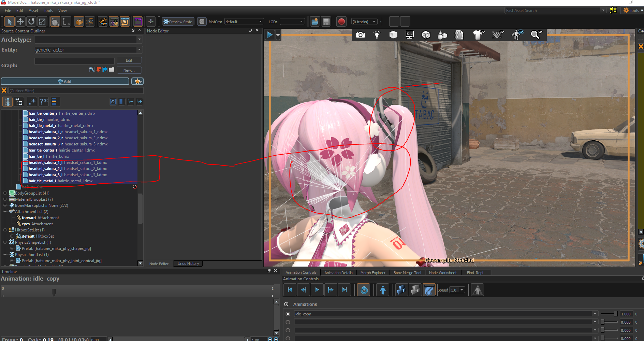
Task: Click the Edit button next to Graph
Action: tap(129, 60)
